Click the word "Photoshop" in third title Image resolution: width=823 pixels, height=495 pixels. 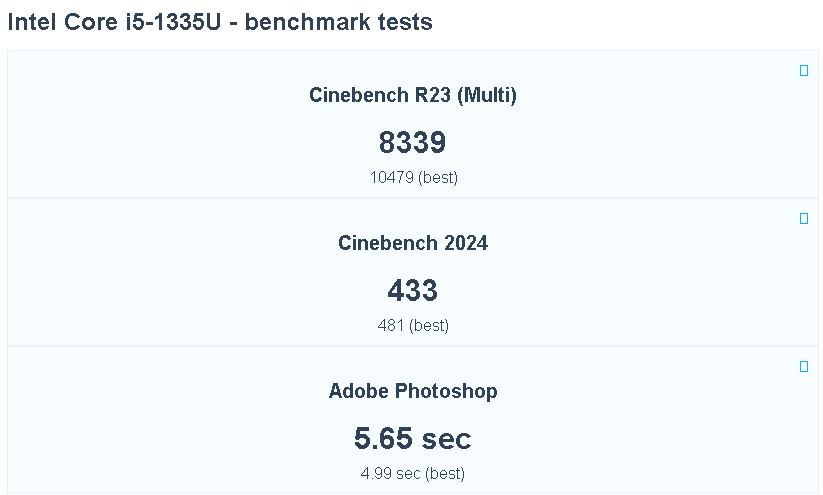pos(446,391)
